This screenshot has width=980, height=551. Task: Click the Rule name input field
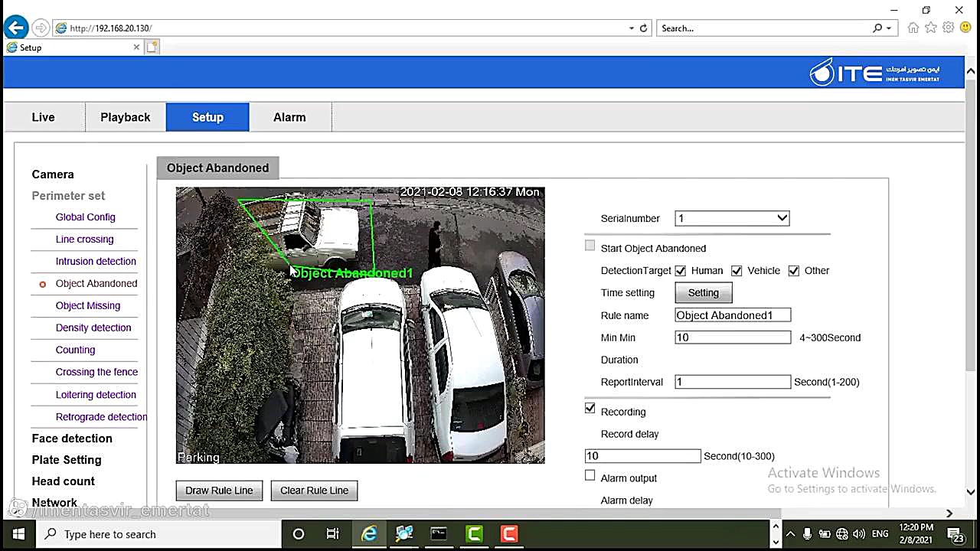pyautogui.click(x=733, y=315)
